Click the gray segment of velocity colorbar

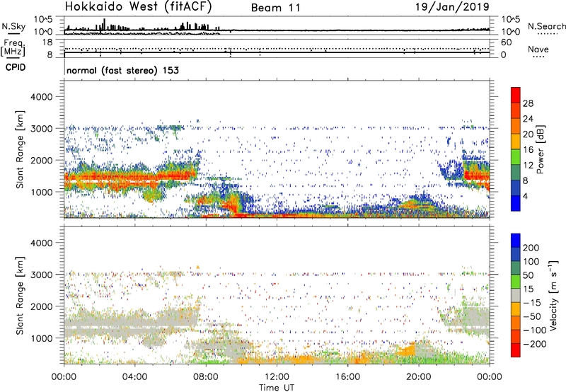(x=516, y=295)
